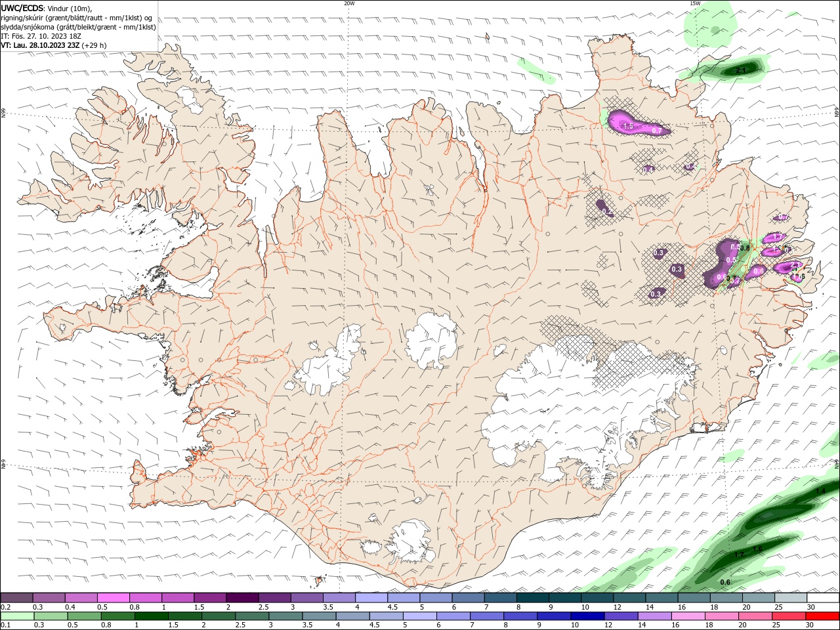
Task: Pick the bright pink swatch between 0.5 and 0.8
Action: click(114, 598)
